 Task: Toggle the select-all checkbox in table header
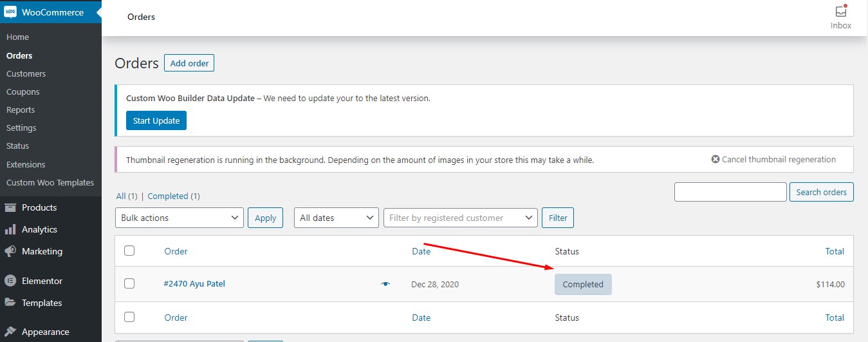coord(129,251)
